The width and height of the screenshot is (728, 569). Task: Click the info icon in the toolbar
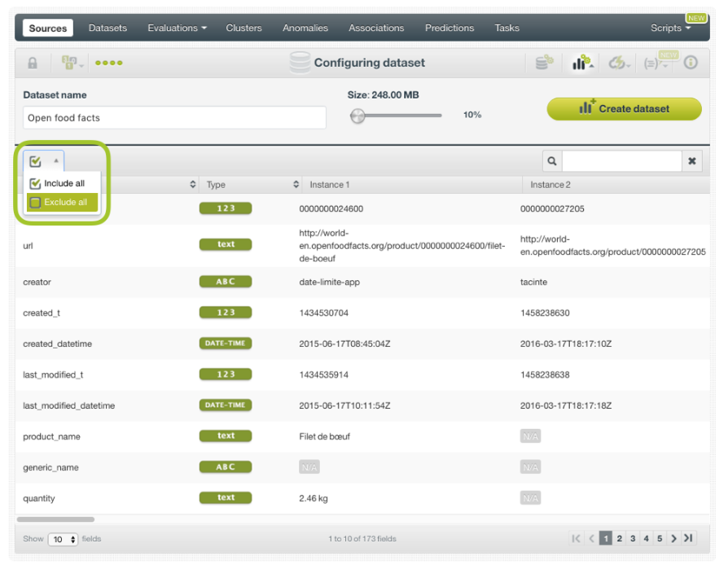point(691,63)
